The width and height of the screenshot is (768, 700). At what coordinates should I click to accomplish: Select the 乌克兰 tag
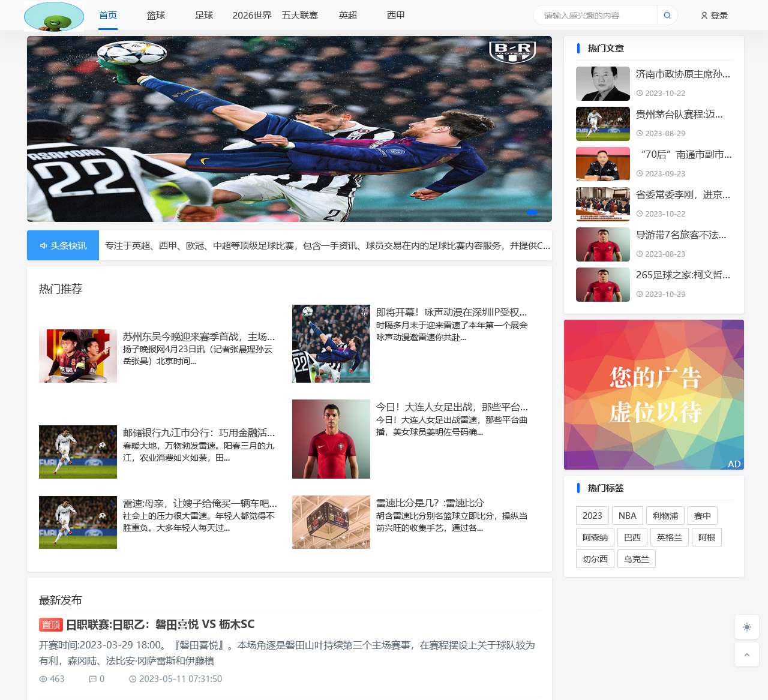[x=637, y=559]
